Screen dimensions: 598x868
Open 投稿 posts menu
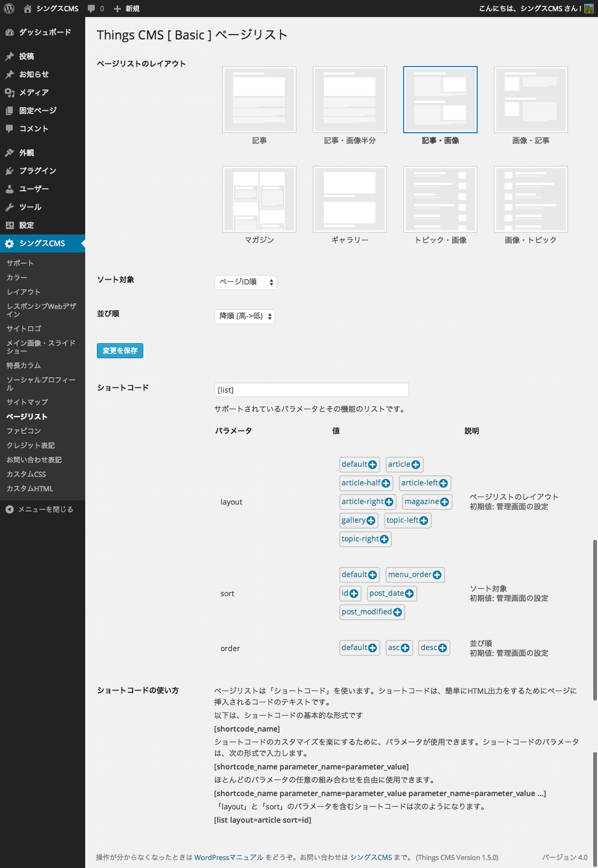43,56
